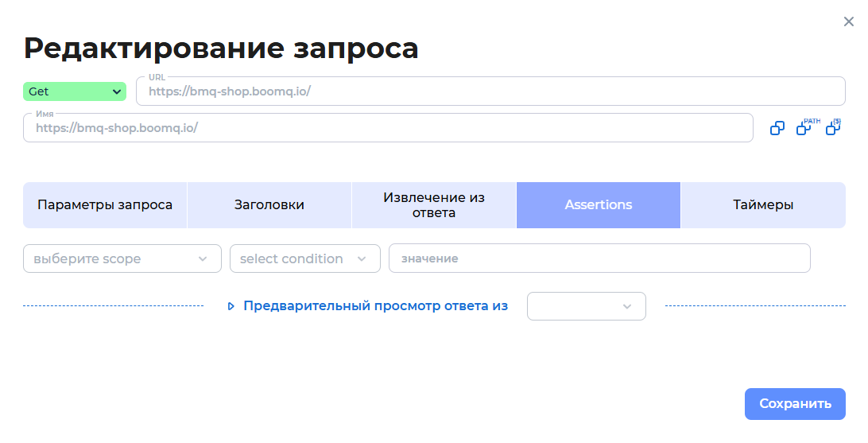868x443 pixels.
Task: Focus the URL input field
Action: 490,91
